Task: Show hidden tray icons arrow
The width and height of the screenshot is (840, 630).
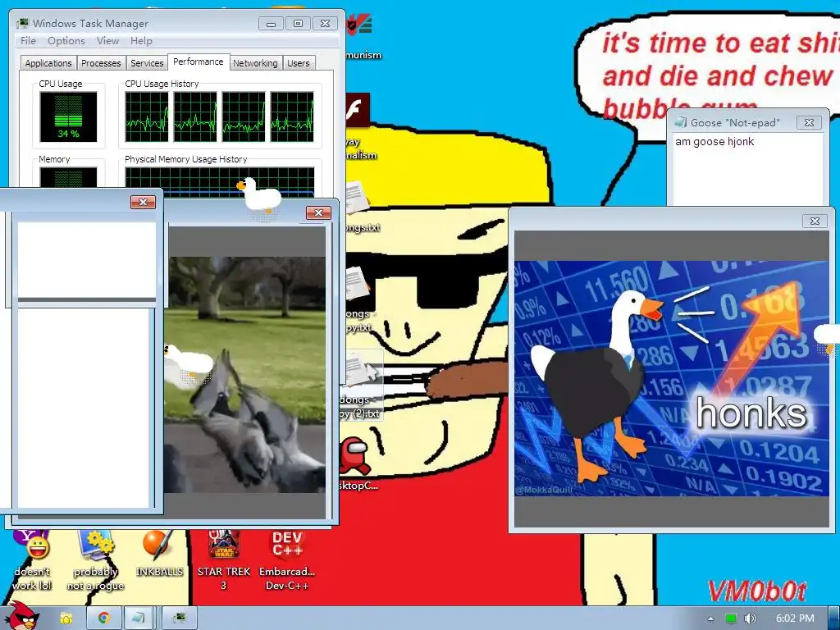Action: pyautogui.click(x=710, y=619)
